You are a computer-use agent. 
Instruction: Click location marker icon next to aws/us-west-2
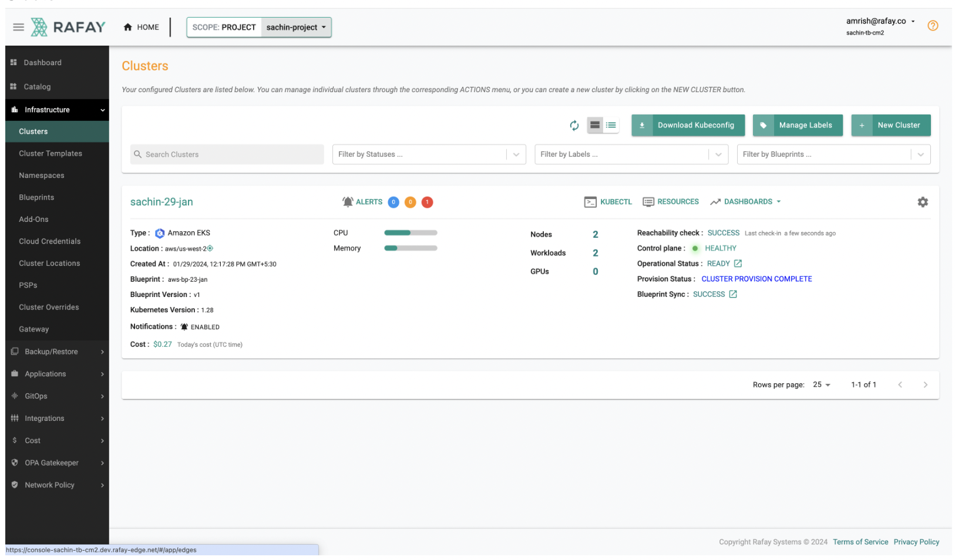pos(210,248)
